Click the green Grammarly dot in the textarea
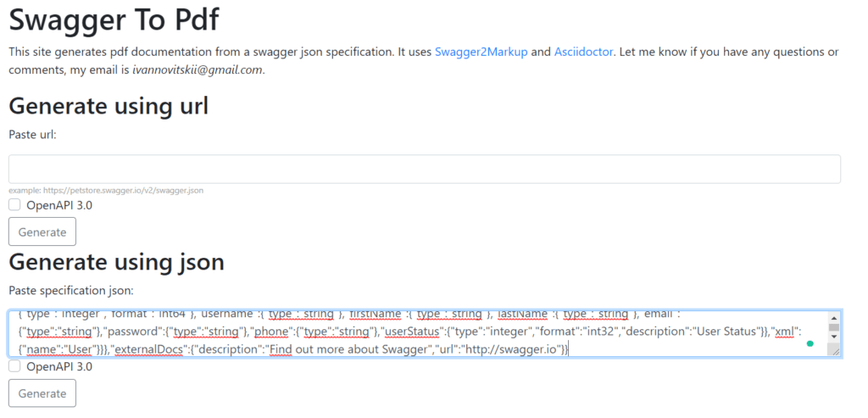This screenshot has width=868, height=418. point(810,344)
